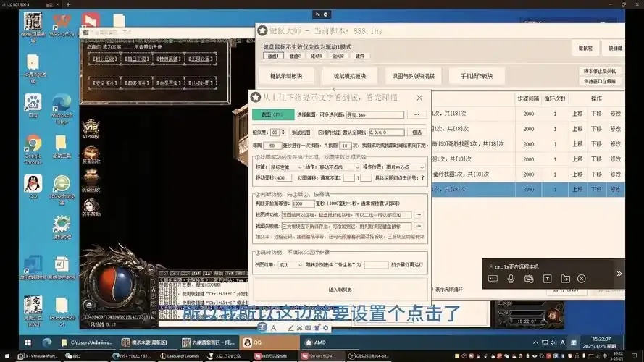Select the 硬件 mode option
The width and height of the screenshot is (644, 362).
tap(360, 56)
